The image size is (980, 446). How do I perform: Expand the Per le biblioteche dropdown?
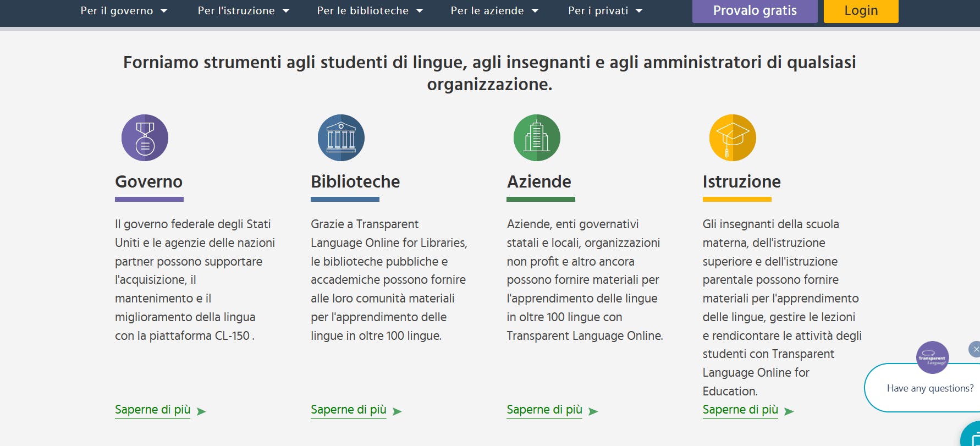click(370, 10)
